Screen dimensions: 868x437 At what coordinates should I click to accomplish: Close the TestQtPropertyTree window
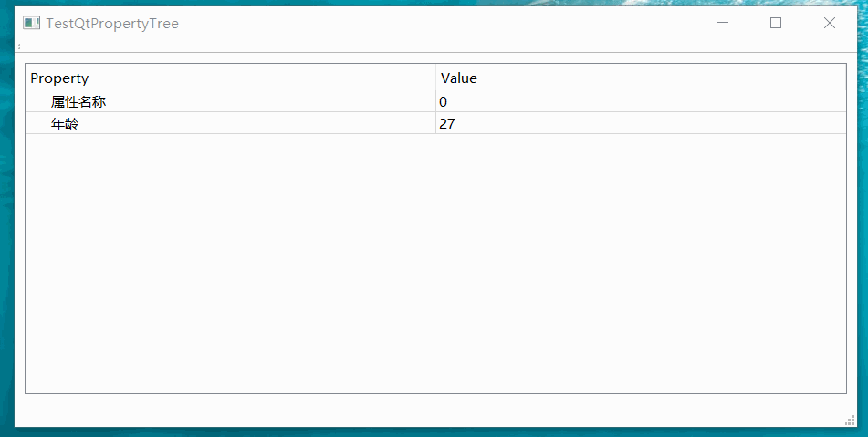(830, 23)
